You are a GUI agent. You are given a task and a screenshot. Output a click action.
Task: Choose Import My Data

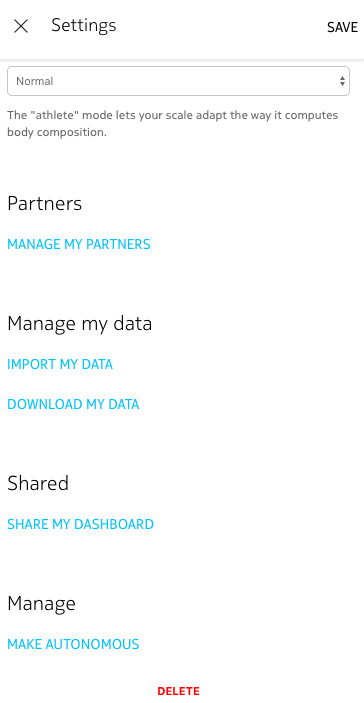60,364
